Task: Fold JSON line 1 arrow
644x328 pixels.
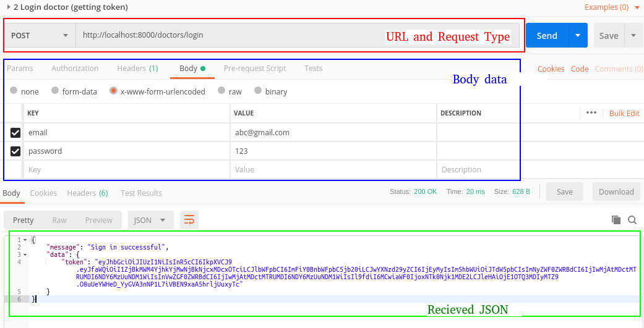Action: click(25, 240)
